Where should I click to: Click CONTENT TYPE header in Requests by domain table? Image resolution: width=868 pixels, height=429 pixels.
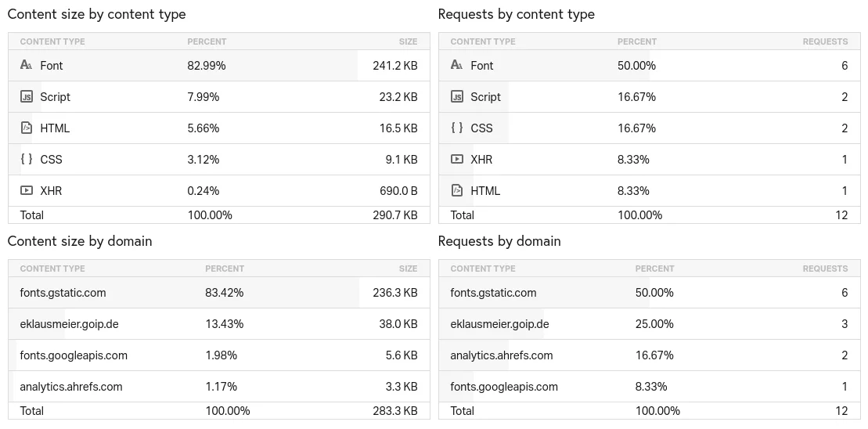pos(483,269)
